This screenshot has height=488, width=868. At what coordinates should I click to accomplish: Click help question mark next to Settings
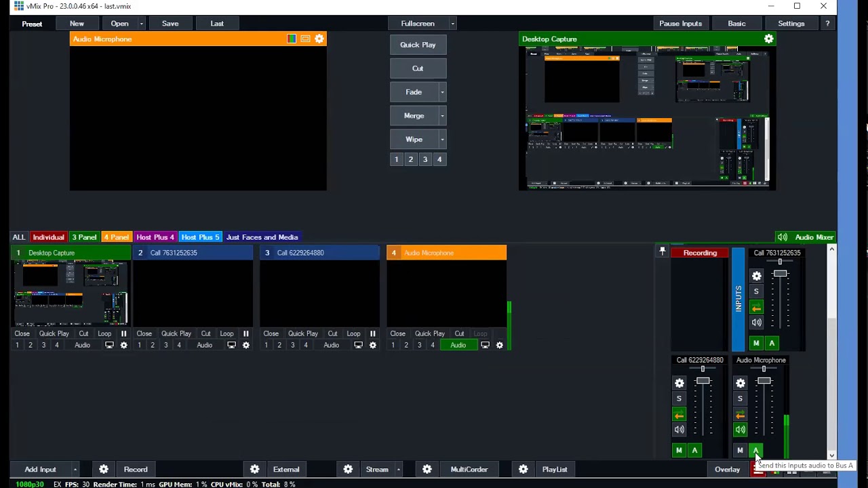coord(827,24)
